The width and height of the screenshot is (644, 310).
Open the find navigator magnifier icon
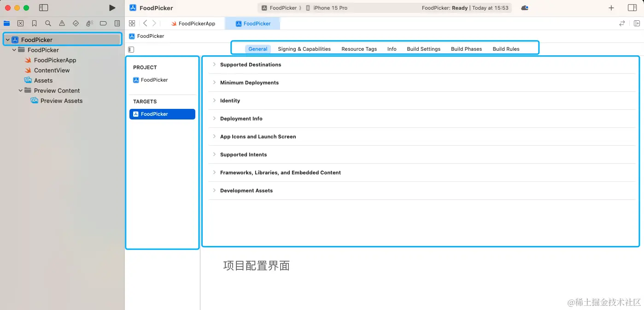pyautogui.click(x=48, y=23)
